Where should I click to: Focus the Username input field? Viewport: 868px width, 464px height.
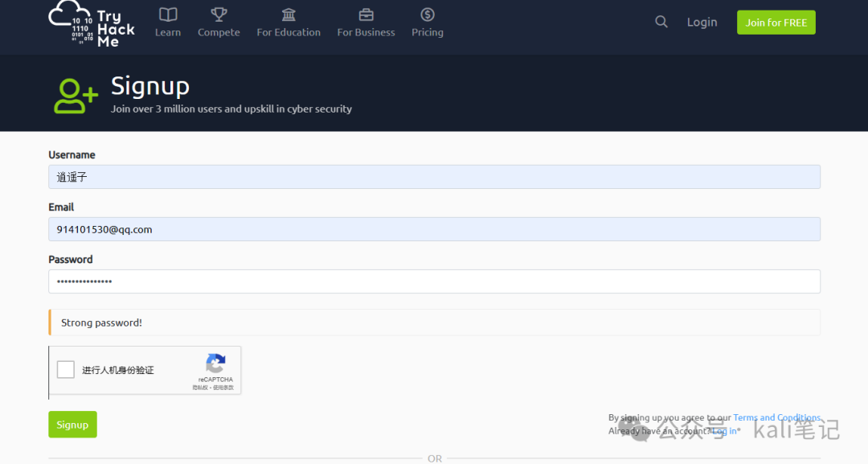(x=434, y=177)
